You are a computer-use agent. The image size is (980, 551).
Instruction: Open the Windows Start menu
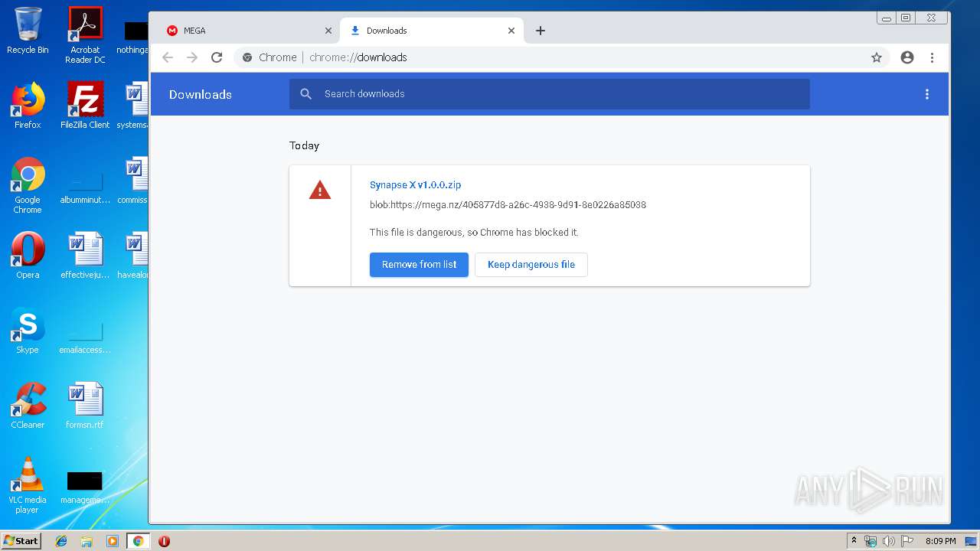pos(21,541)
